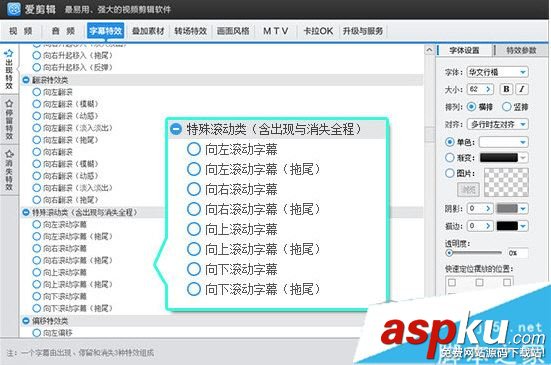Switch to the 转场特效 tab
The image size is (551, 365).
[190, 31]
